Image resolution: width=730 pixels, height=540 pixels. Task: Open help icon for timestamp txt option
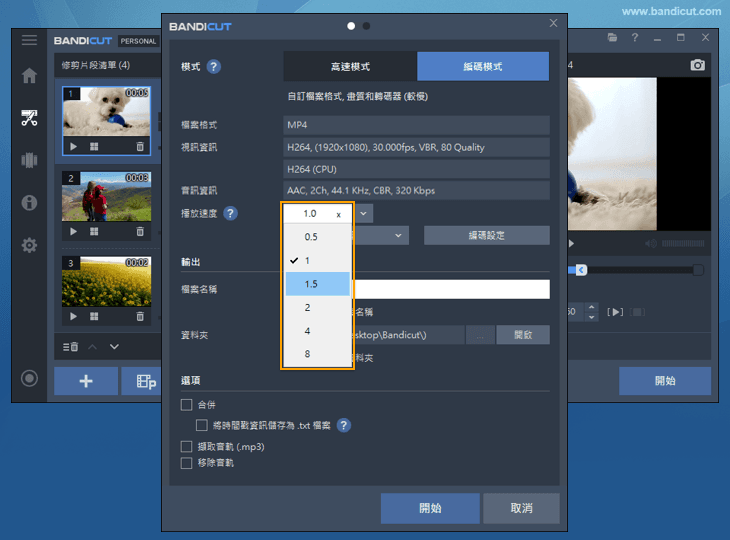(x=344, y=425)
